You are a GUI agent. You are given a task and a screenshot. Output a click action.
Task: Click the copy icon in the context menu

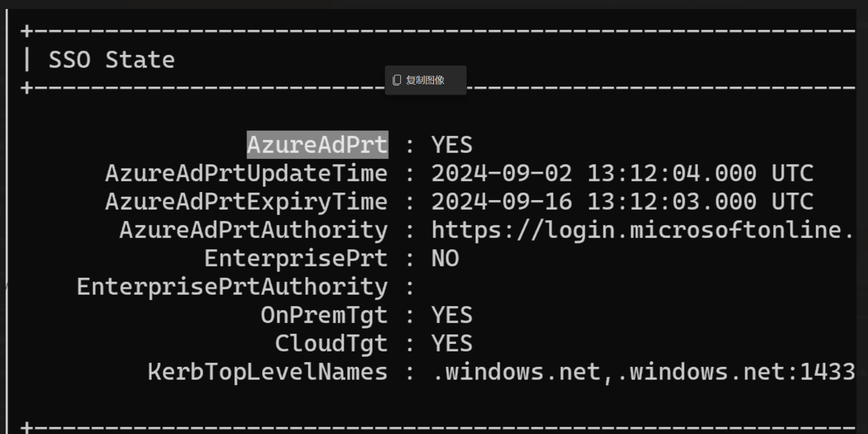[397, 80]
